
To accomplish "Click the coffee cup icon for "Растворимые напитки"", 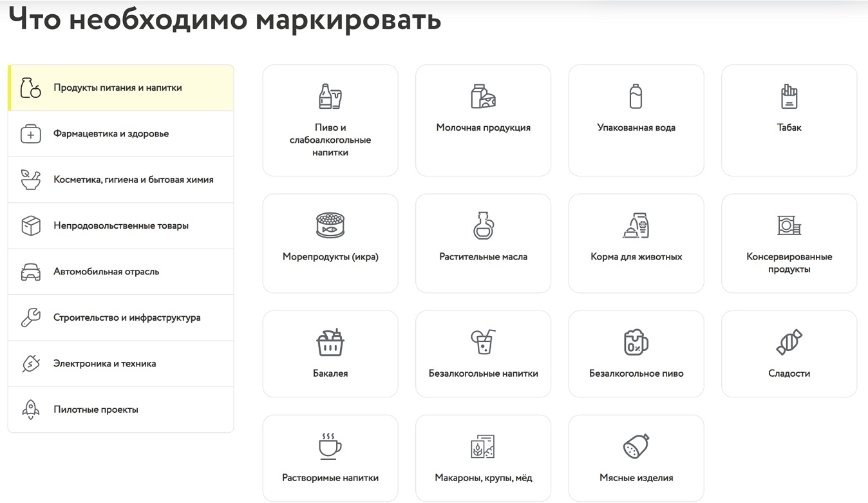I will (x=330, y=446).
